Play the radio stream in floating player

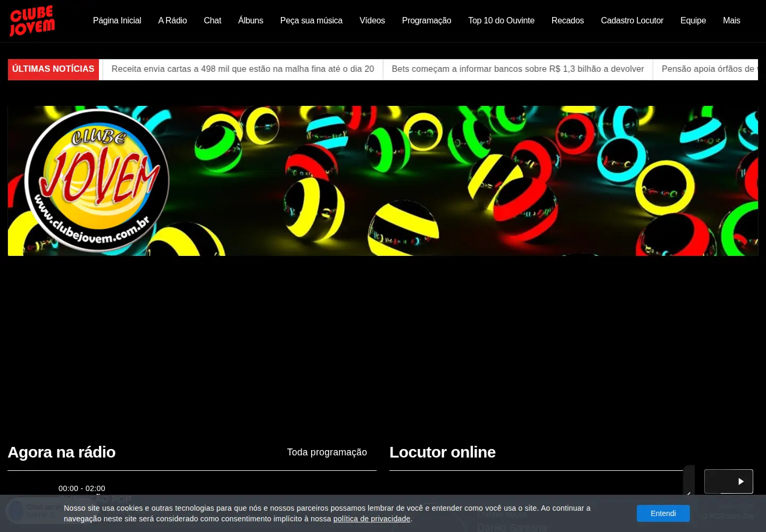coord(740,481)
